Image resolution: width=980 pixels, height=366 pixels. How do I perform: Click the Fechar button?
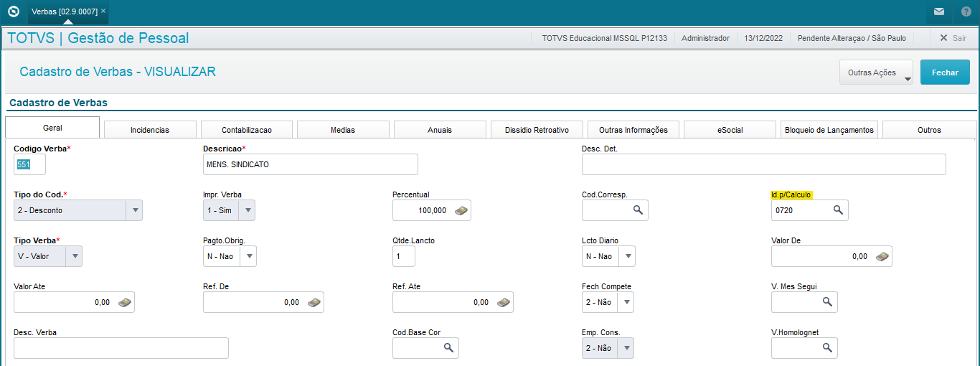pyautogui.click(x=945, y=72)
